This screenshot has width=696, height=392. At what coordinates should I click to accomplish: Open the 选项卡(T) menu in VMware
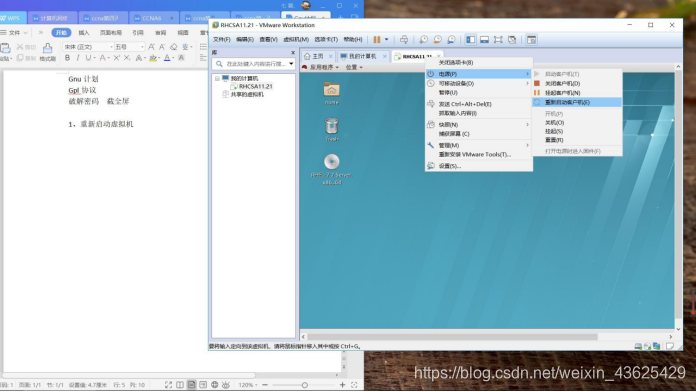pyautogui.click(x=326, y=40)
